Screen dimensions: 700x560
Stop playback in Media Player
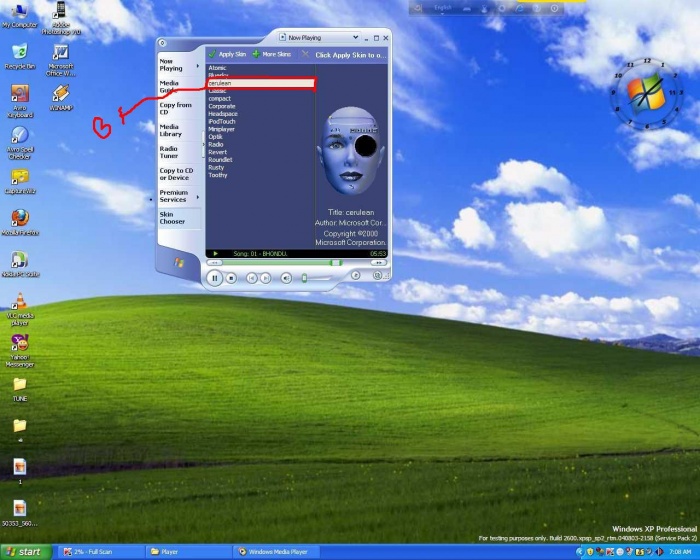(x=231, y=278)
